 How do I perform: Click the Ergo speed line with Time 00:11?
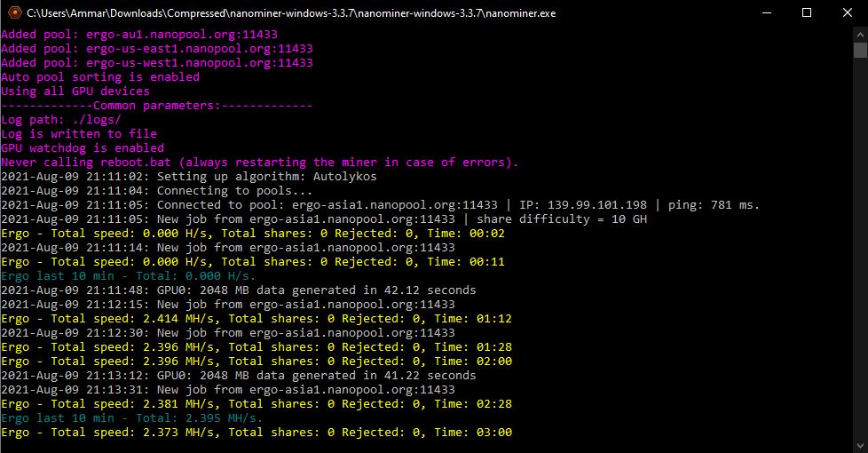point(253,262)
